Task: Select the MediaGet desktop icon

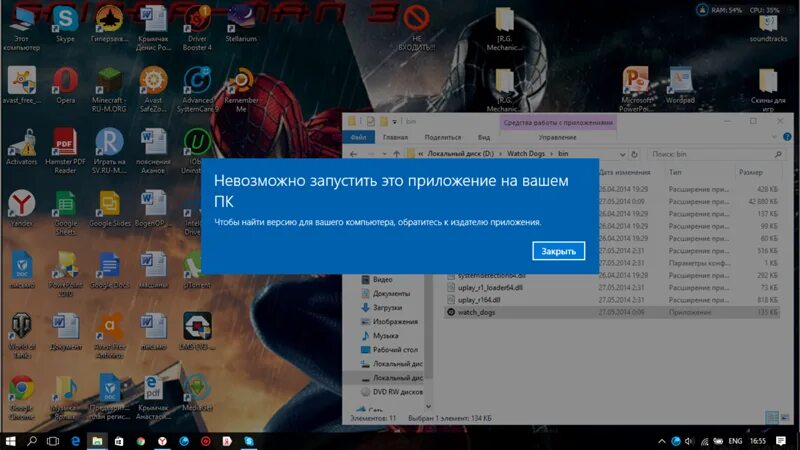Action: click(197, 393)
